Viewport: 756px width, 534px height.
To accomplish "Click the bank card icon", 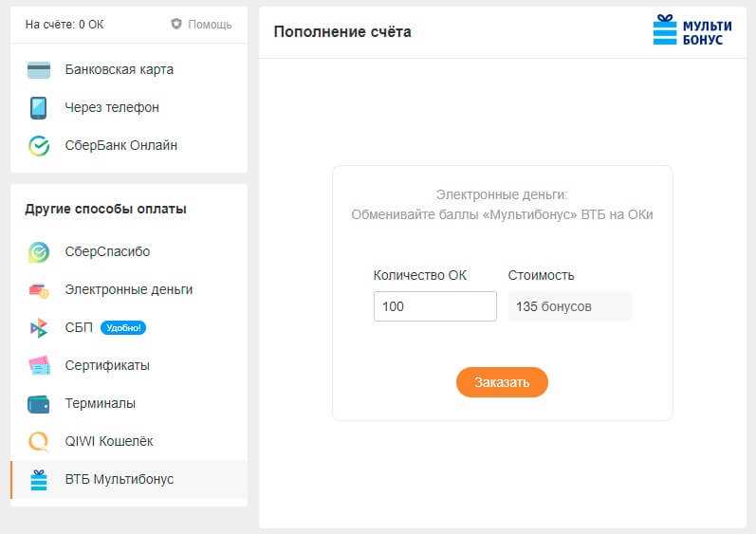I will pos(39,70).
